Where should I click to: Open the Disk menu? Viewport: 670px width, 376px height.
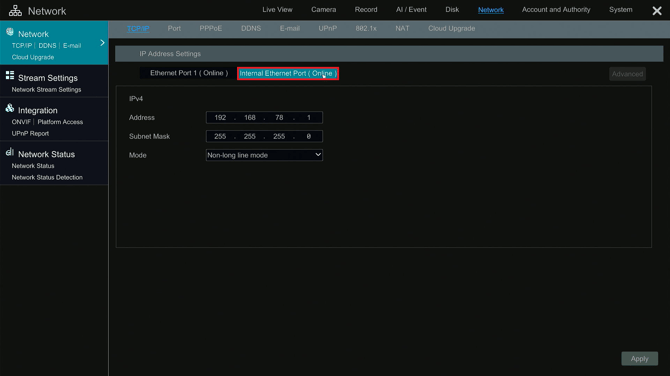(x=452, y=9)
